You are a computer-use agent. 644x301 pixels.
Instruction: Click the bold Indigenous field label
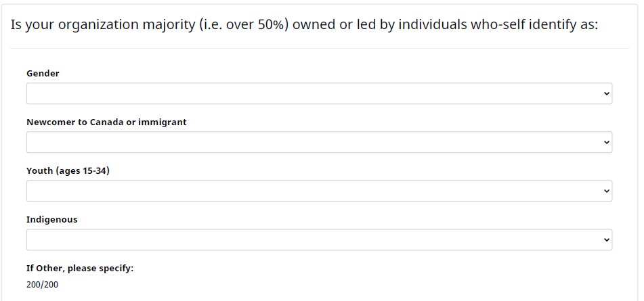(x=51, y=220)
